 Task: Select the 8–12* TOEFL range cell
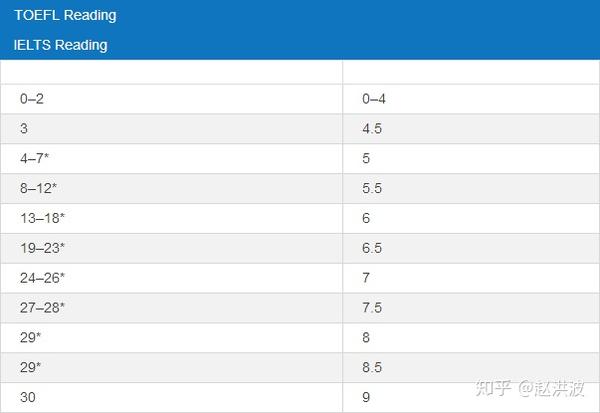pos(171,188)
